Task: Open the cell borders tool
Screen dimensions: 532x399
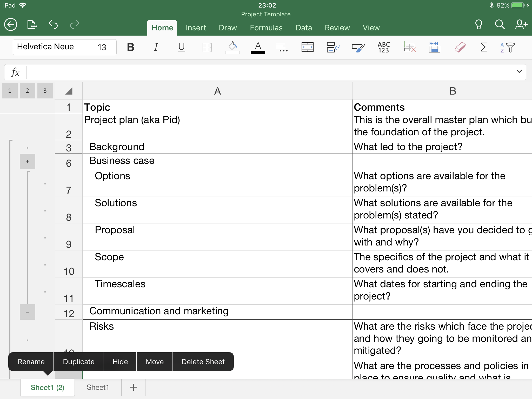Action: click(x=207, y=47)
